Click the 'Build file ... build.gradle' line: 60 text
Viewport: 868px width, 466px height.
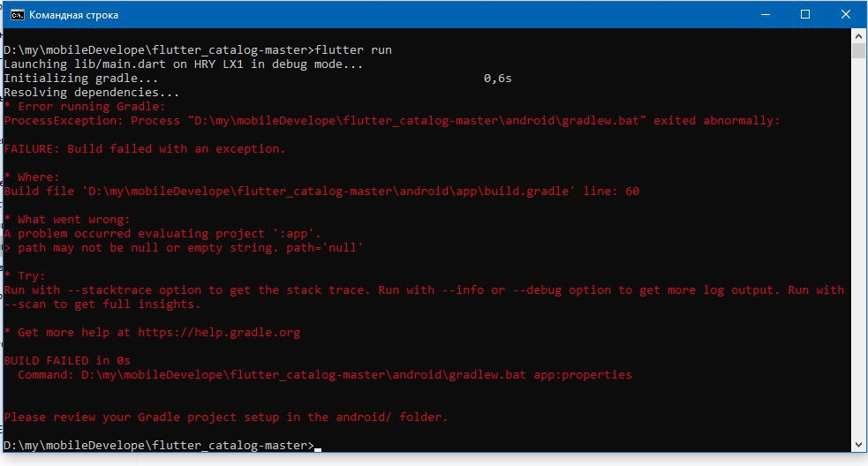[321, 191]
